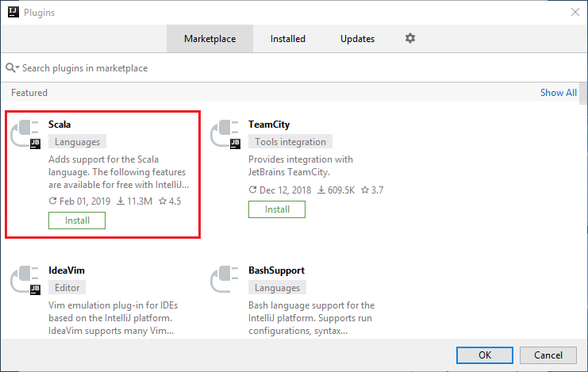Image resolution: width=588 pixels, height=372 pixels.
Task: Click the IntelliJ logo in title bar
Action: pyautogui.click(x=13, y=12)
